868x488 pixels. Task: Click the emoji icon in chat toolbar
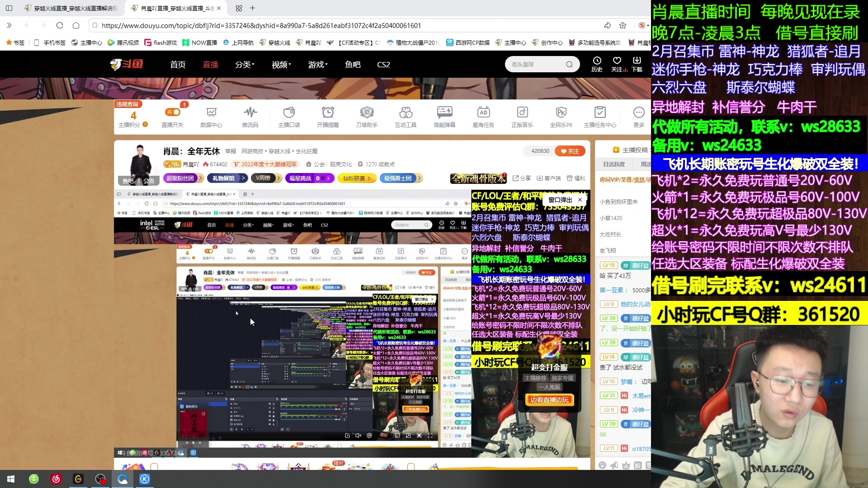point(602,465)
